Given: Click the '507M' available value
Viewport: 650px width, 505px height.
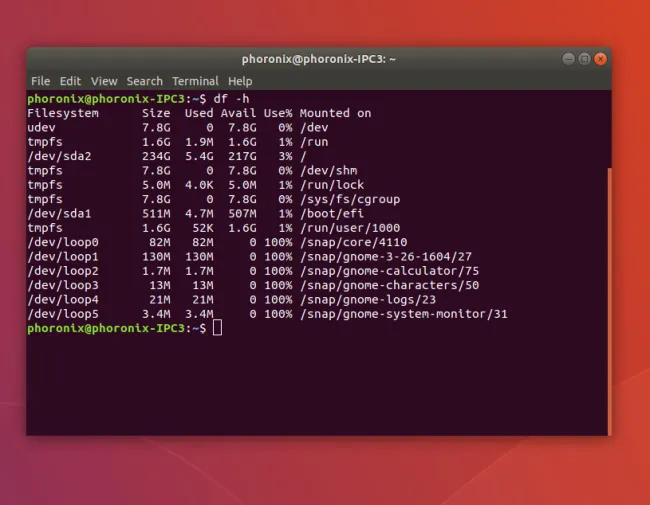Looking at the screenshot, I should point(242,214).
